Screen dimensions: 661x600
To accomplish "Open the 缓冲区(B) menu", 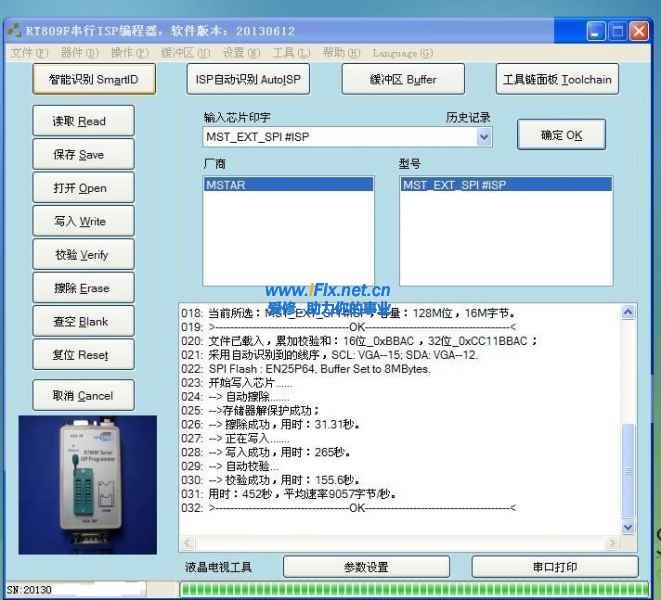I will click(x=185, y=53).
